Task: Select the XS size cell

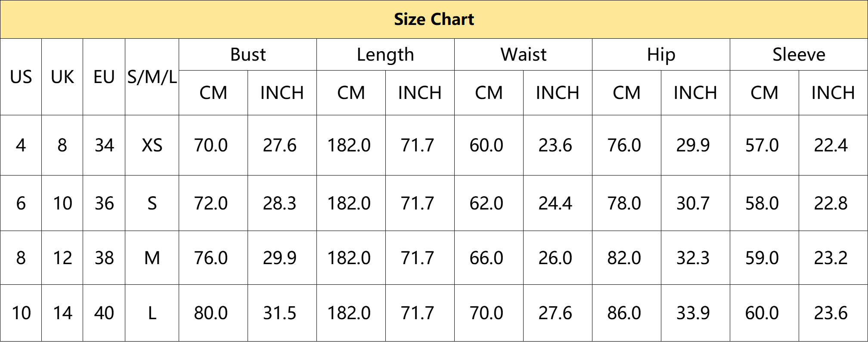Action: click(x=152, y=145)
